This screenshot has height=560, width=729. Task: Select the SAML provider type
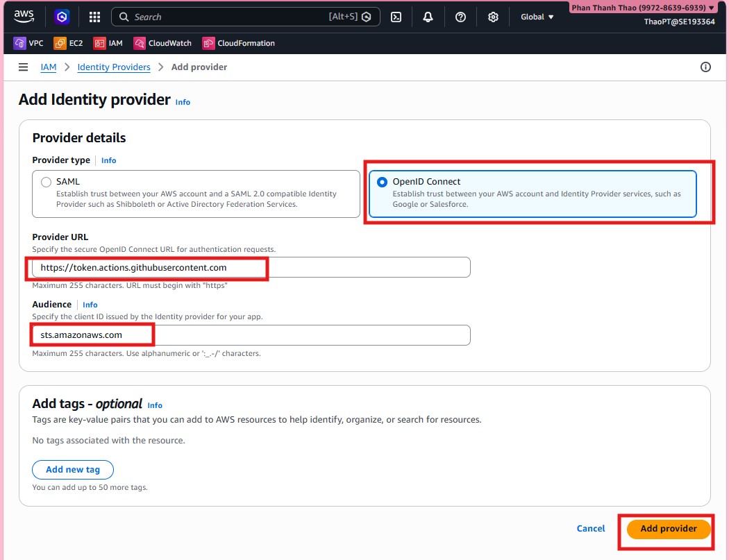pyautogui.click(x=45, y=181)
